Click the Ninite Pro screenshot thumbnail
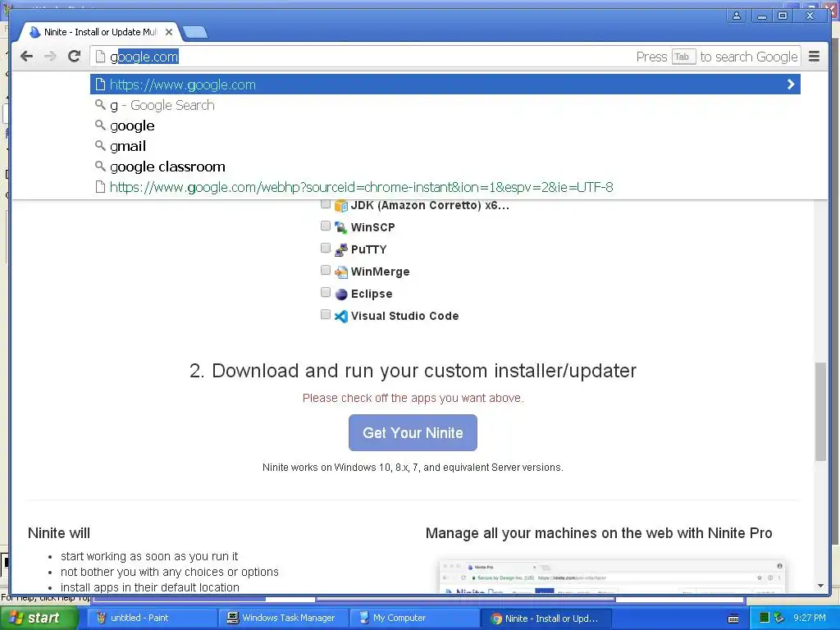840x630 pixels. (612, 577)
